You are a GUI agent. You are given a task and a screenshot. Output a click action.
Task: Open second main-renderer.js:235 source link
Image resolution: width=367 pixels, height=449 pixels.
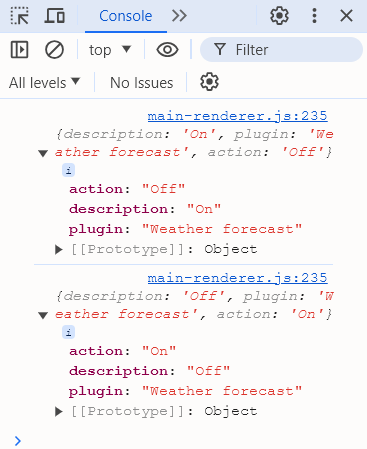(x=237, y=278)
